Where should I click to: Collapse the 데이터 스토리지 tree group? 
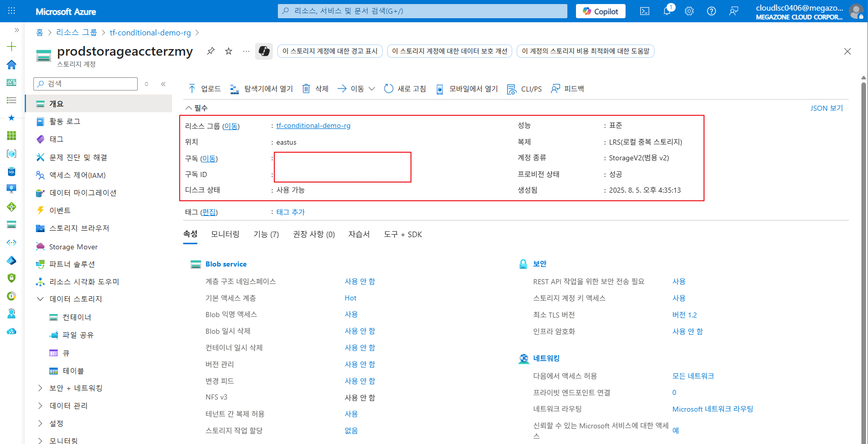click(x=40, y=299)
